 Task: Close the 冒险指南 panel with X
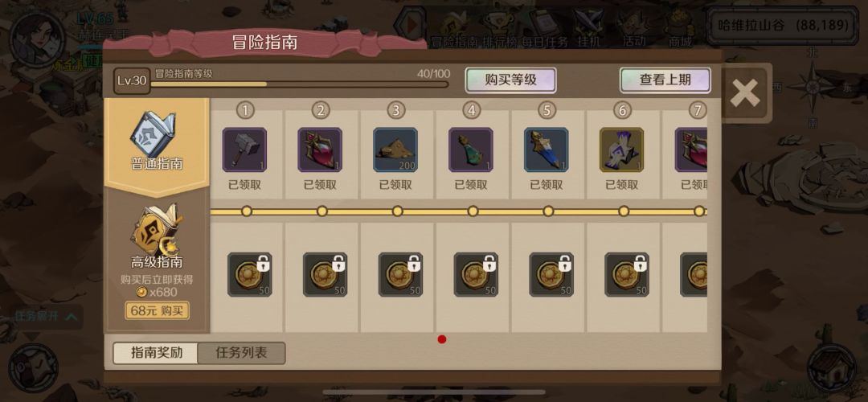(x=744, y=93)
